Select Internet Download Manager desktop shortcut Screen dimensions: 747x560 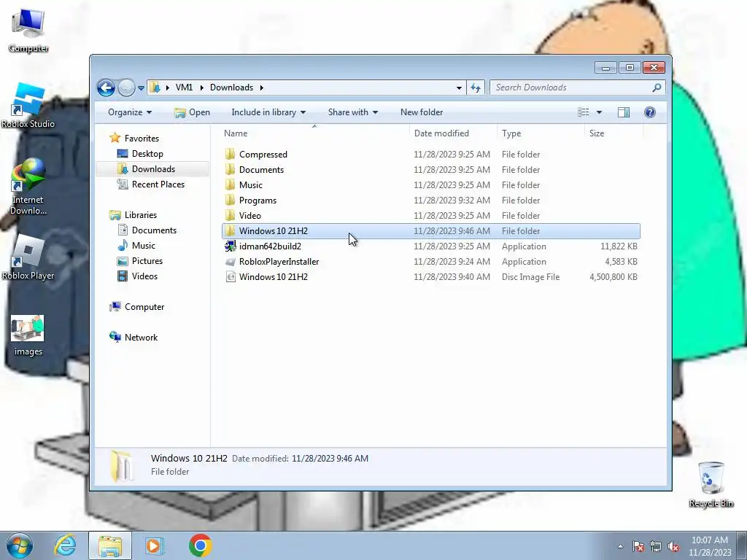click(x=28, y=187)
